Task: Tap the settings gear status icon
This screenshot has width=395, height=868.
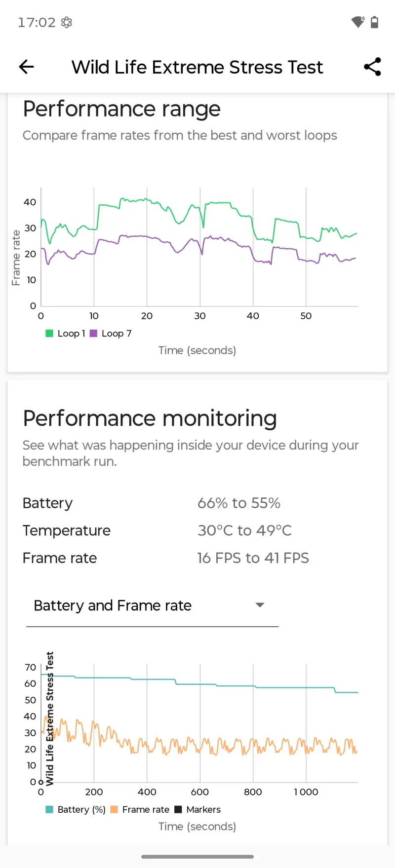Action: [x=67, y=22]
